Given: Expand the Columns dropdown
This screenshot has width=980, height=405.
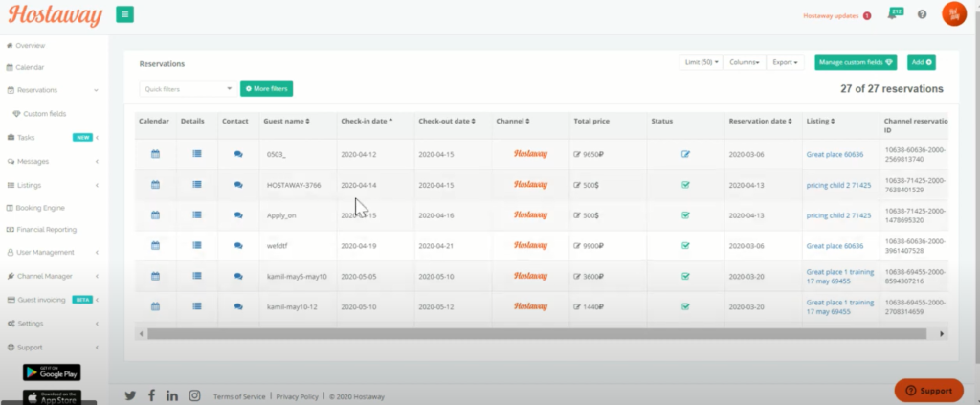Looking at the screenshot, I should tap(745, 62).
